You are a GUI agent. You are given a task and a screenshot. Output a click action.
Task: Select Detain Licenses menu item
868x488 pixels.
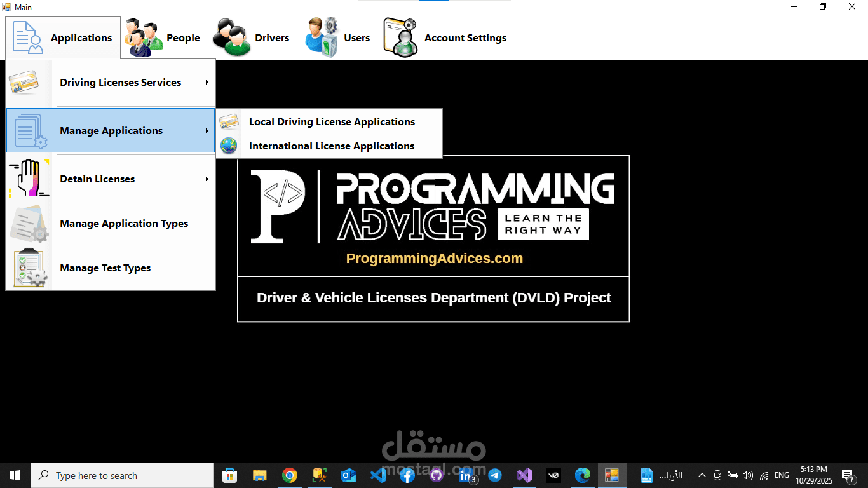[x=111, y=179]
